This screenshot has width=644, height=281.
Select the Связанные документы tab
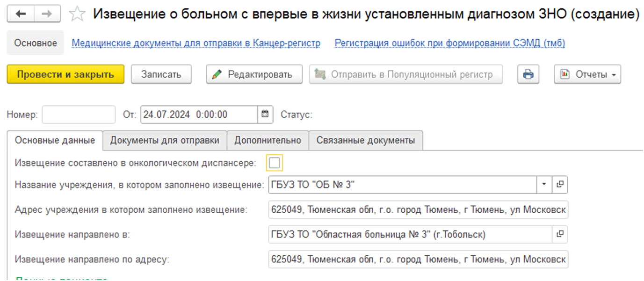click(x=365, y=140)
